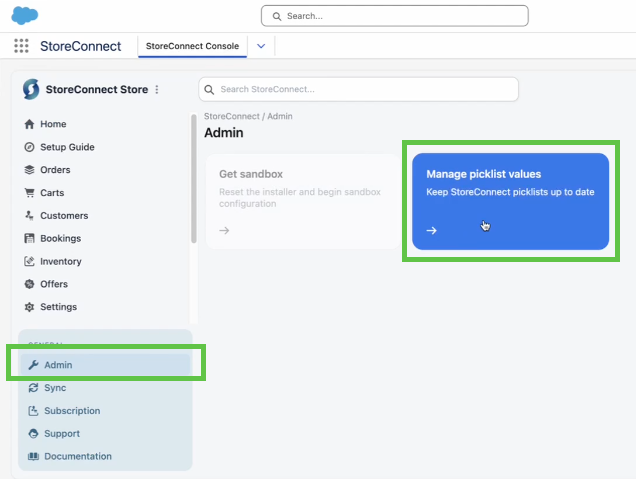This screenshot has width=636, height=479.
Task: Click the Sync arrows icon
Action: point(33,388)
